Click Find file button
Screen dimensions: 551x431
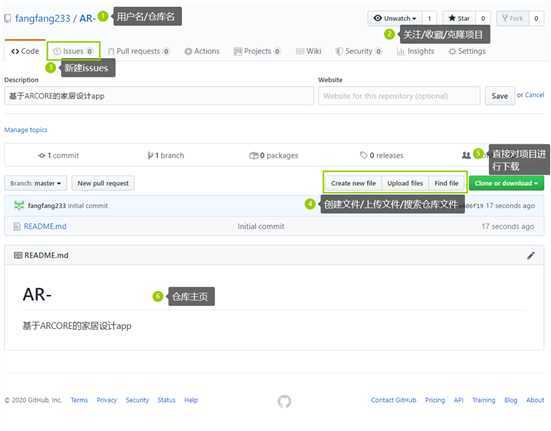click(x=446, y=183)
